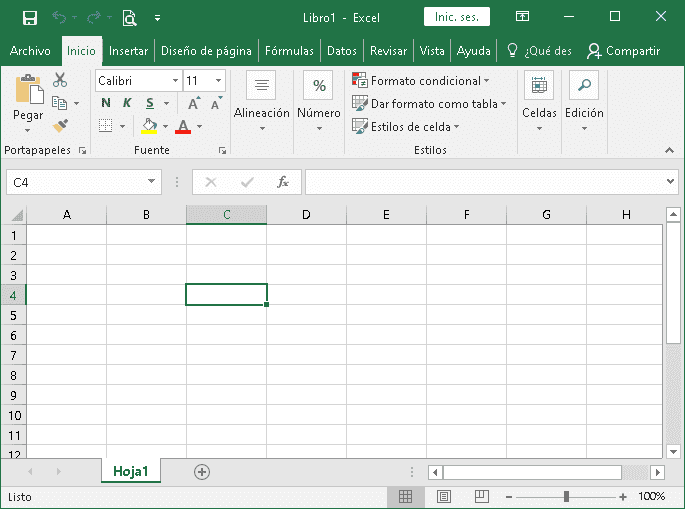
Task: Click the Increase Font Size icon
Action: 194,103
